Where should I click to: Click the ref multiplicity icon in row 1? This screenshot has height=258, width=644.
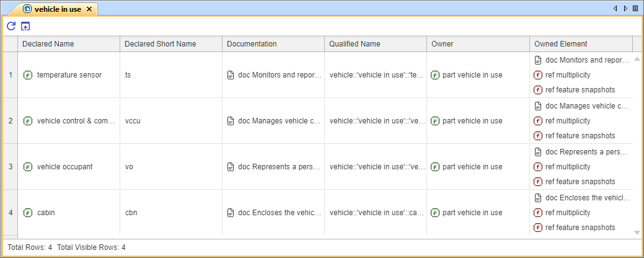(x=538, y=75)
